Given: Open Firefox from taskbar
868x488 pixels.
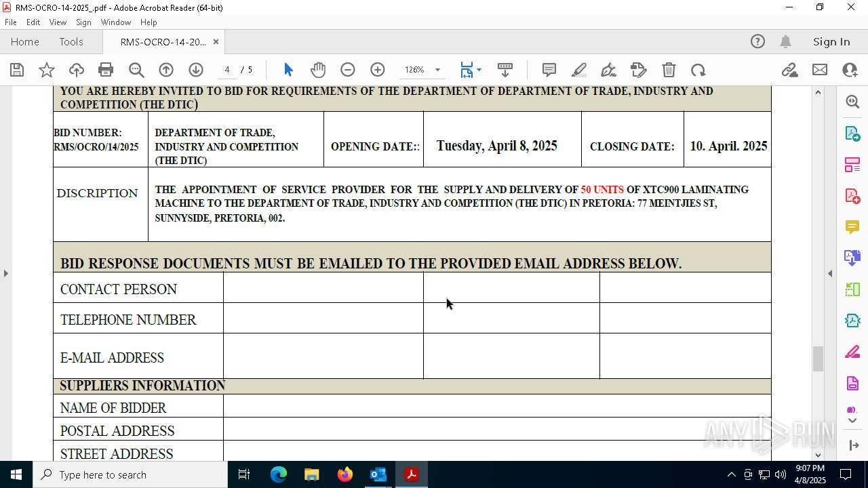Looking at the screenshot, I should pyautogui.click(x=345, y=474).
